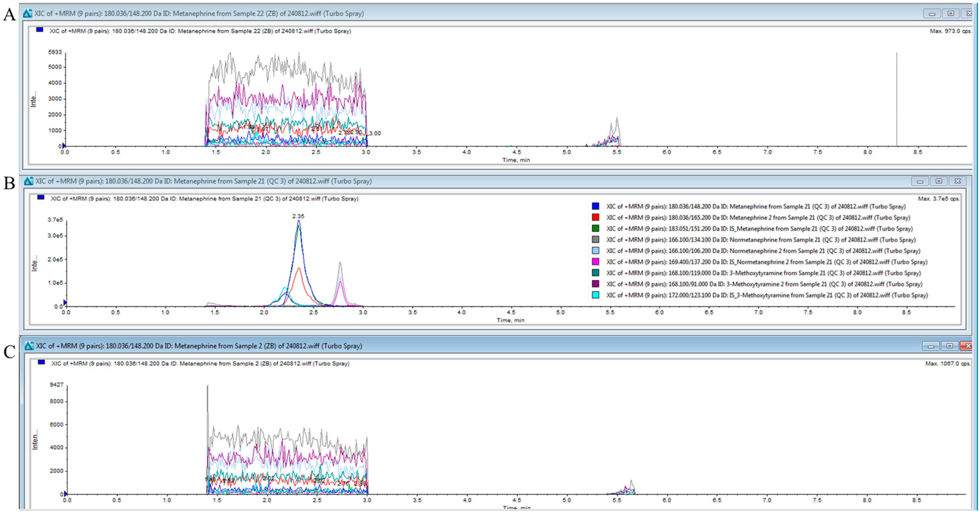Viewport: 980px width, 514px height.
Task: Click blue trace marker in Sample 2 pane header
Action: coord(41,362)
